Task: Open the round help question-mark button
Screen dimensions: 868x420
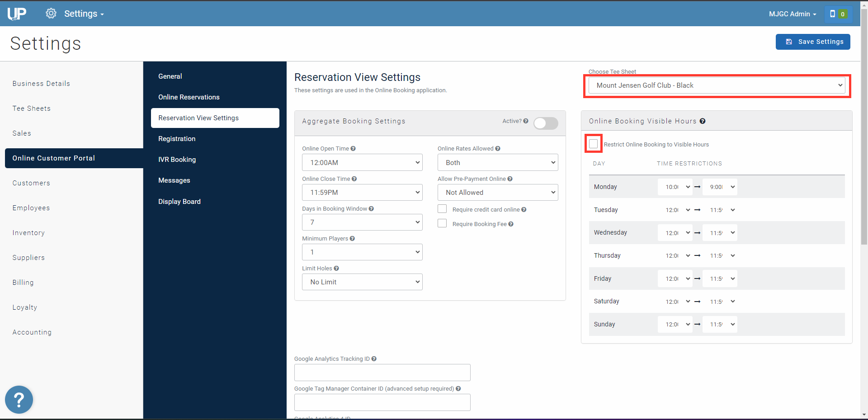Action: [x=19, y=400]
